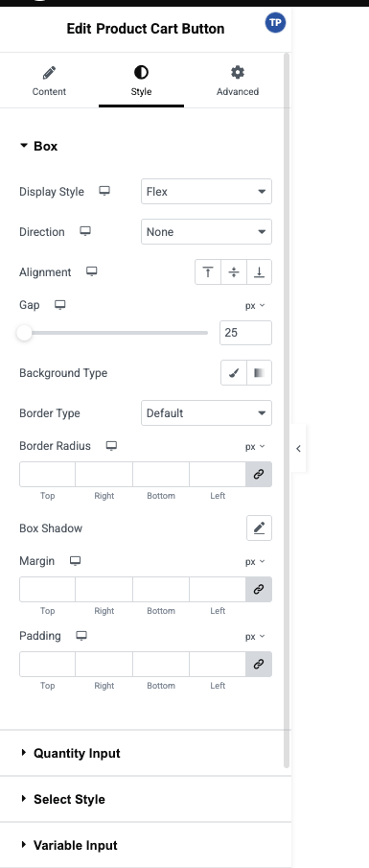Image resolution: width=369 pixels, height=868 pixels.
Task: Open Border Type dropdown
Action: [x=206, y=413]
